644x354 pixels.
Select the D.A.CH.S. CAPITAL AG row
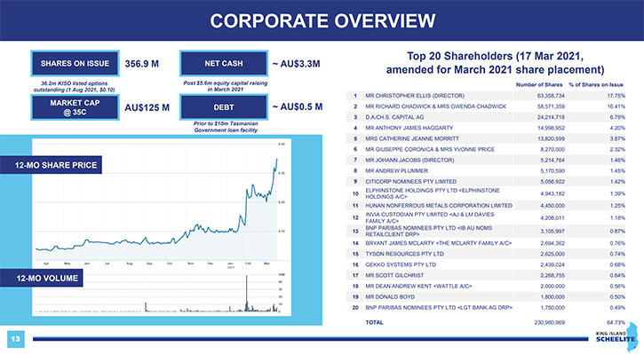[486, 117]
